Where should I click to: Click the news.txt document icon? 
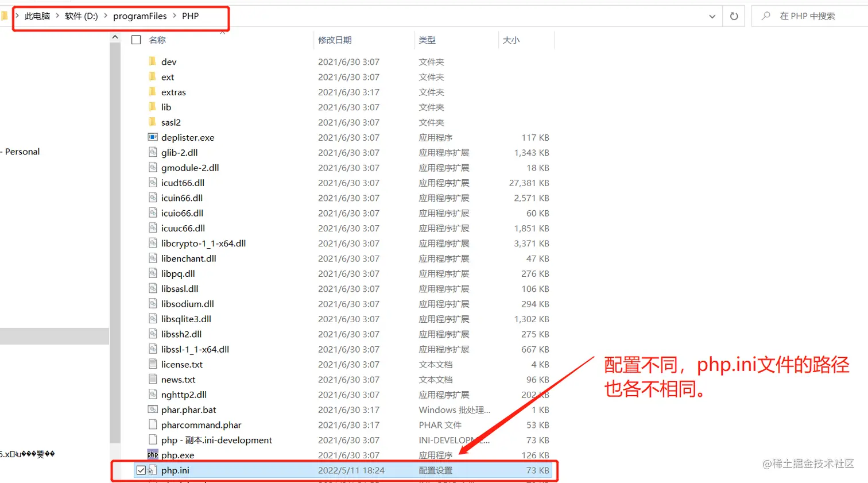pyautogui.click(x=153, y=379)
